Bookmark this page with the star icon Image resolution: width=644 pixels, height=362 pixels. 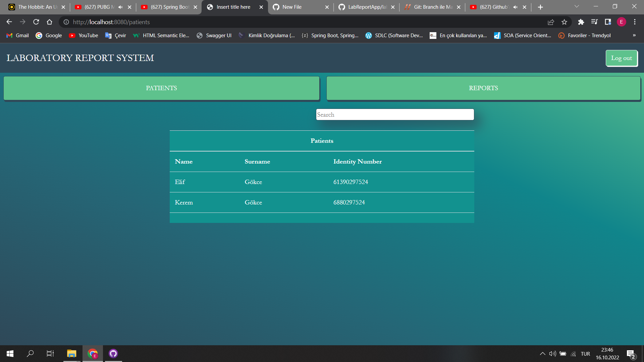[x=564, y=22]
